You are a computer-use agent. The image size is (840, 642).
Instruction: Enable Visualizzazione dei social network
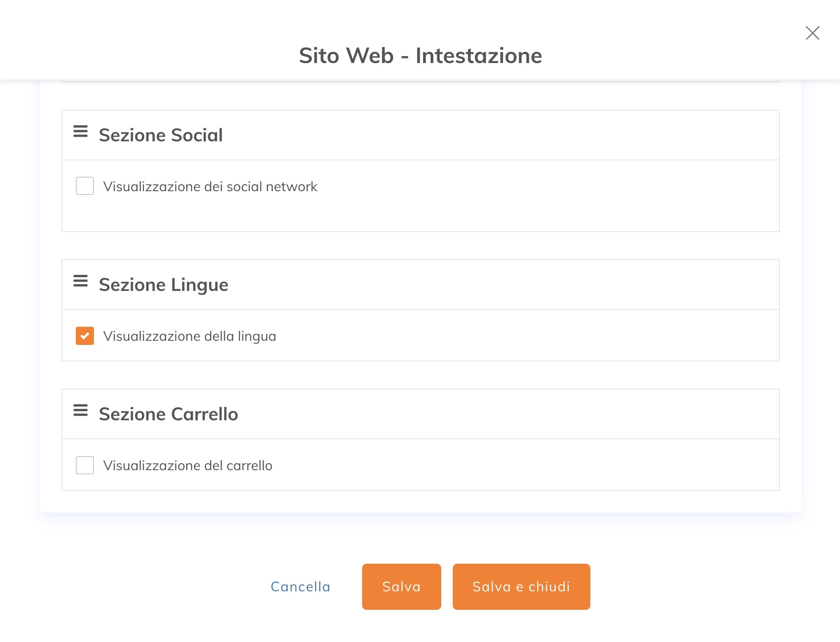pos(85,186)
